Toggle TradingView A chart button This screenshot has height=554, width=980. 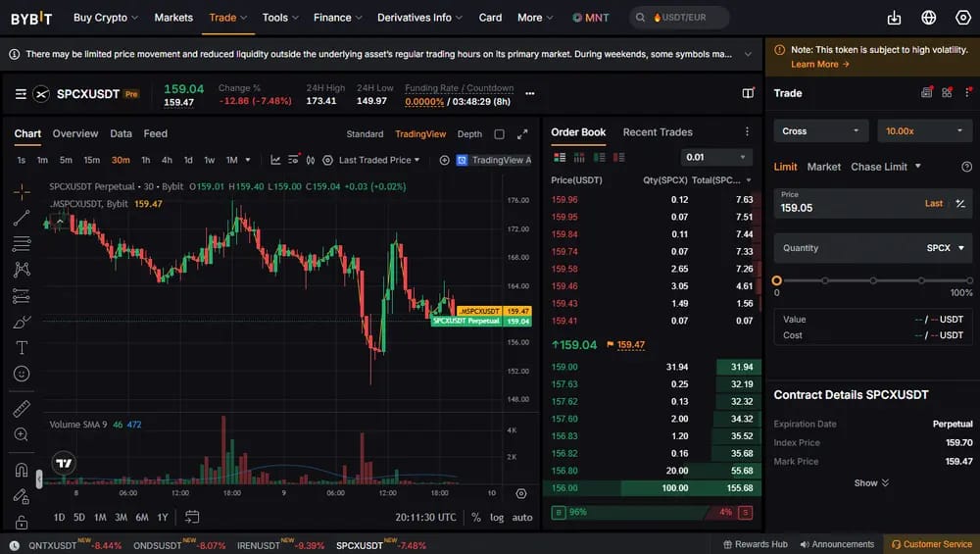tap(494, 160)
